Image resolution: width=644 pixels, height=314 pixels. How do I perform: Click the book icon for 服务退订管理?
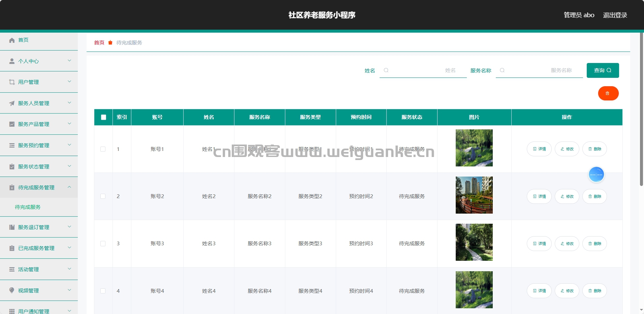pyautogui.click(x=12, y=227)
